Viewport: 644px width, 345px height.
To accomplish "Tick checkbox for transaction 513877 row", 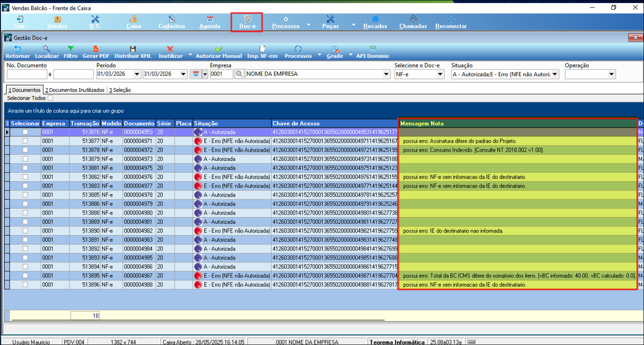I will pos(25,141).
